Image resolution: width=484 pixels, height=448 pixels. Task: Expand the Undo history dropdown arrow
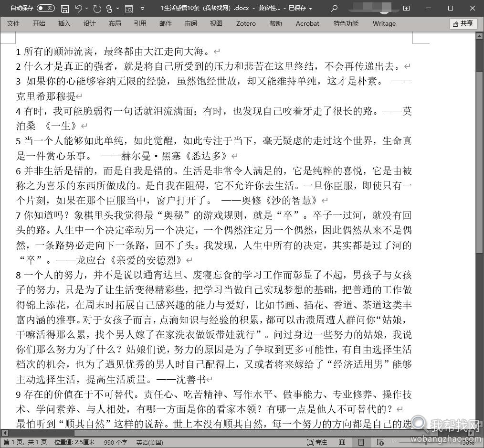coord(87,9)
